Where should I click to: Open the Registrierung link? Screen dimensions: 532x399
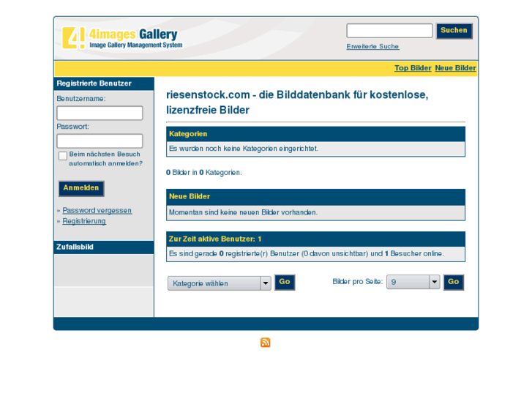(x=84, y=221)
